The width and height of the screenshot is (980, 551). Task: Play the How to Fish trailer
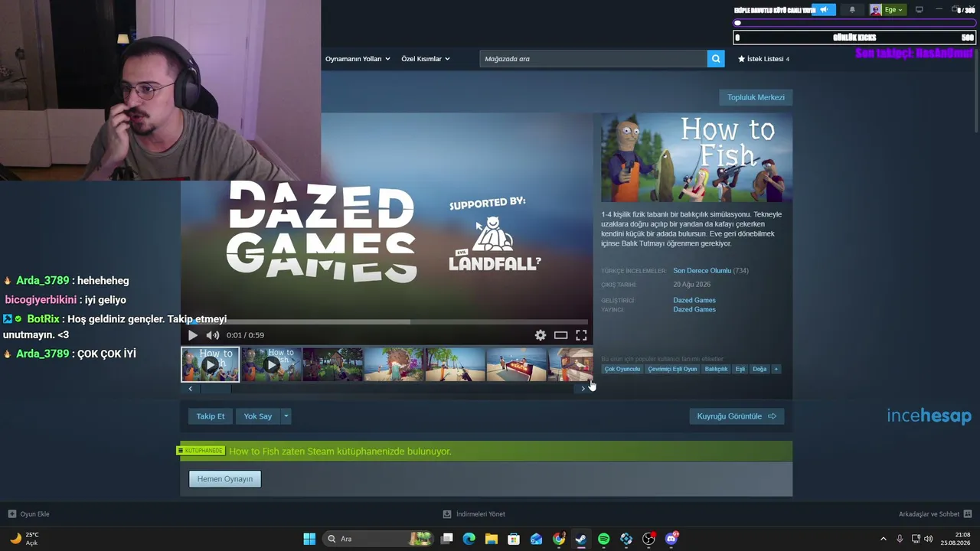[192, 335]
